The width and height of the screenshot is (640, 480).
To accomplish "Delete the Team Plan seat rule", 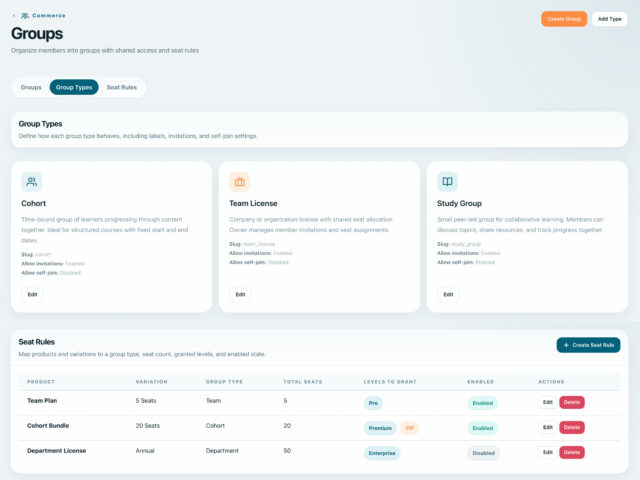I will pos(571,402).
